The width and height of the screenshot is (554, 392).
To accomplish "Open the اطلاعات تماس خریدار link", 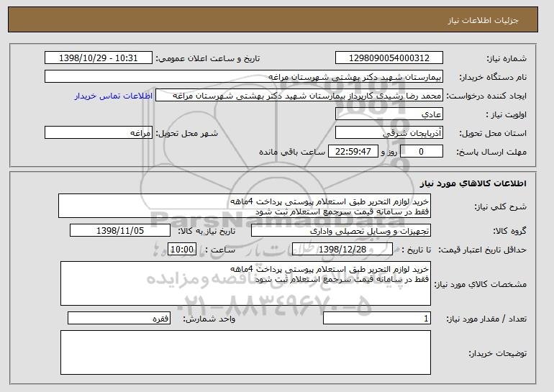I will [114, 96].
